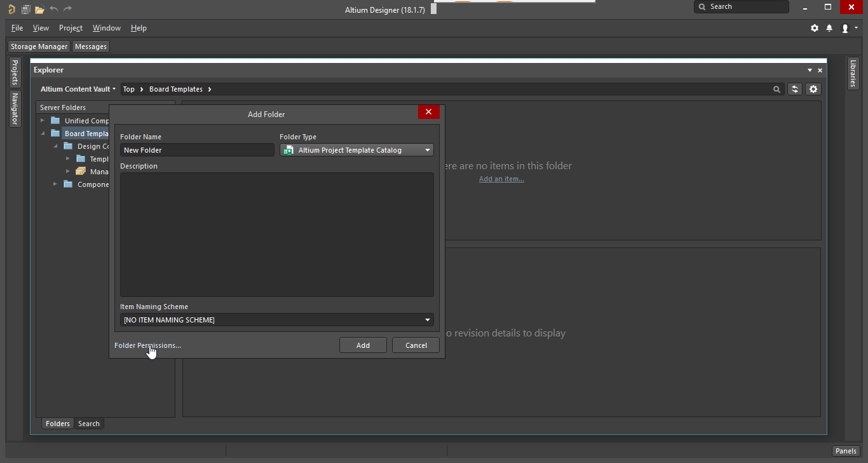868x463 pixels.
Task: Collapse the Design Content tree node
Action: coord(55,146)
